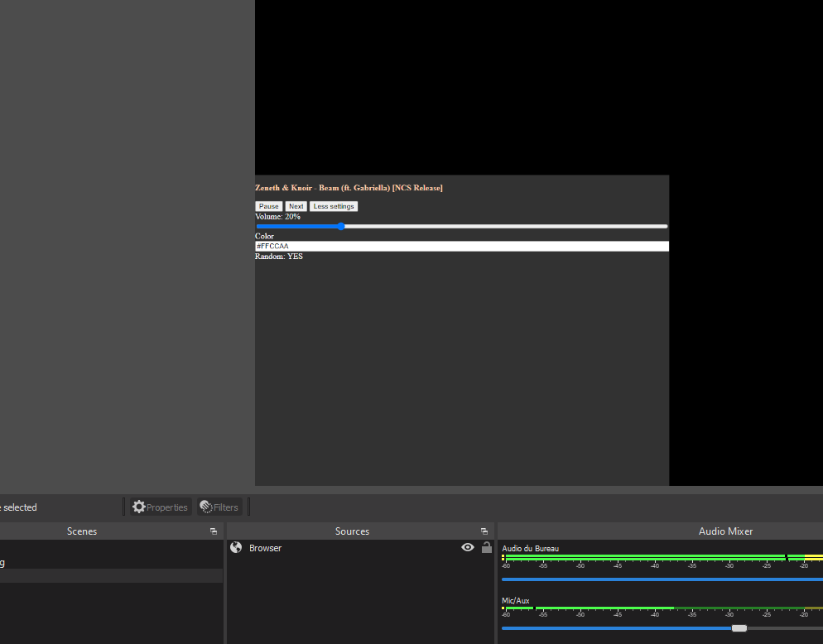Select the scene in the Scenes list
The width and height of the screenshot is (823, 644).
[83, 562]
